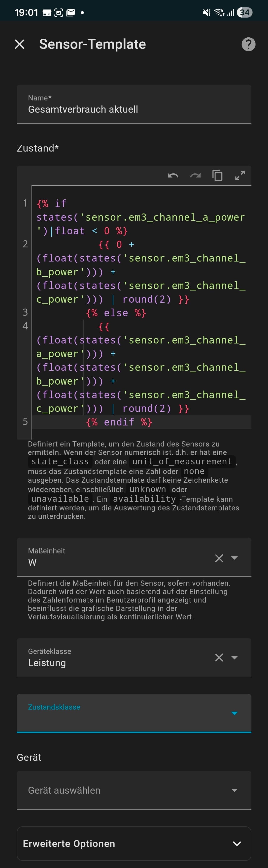Tap the mail notification icon in status bar

pos(70,13)
